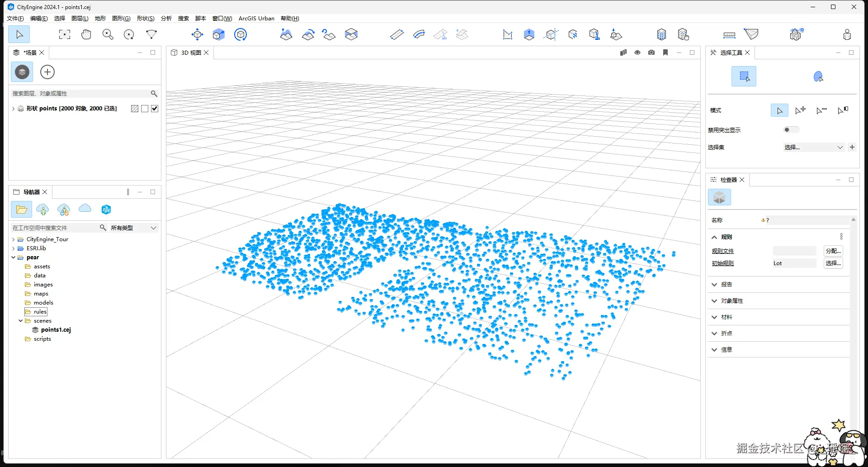Click the scene layer search field
The width and height of the screenshot is (868, 467).
(80, 94)
